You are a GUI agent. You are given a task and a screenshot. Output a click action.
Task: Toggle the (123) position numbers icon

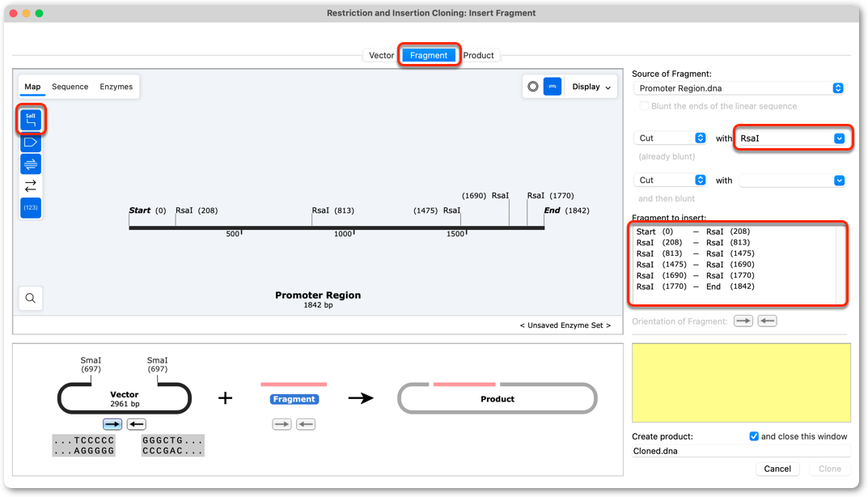pos(31,208)
